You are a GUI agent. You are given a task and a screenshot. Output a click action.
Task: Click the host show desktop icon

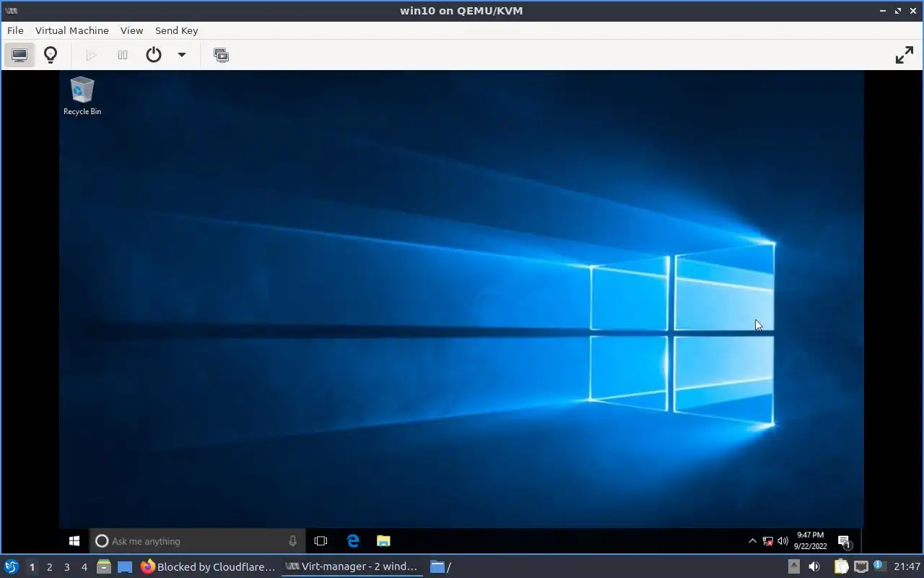(x=125, y=566)
